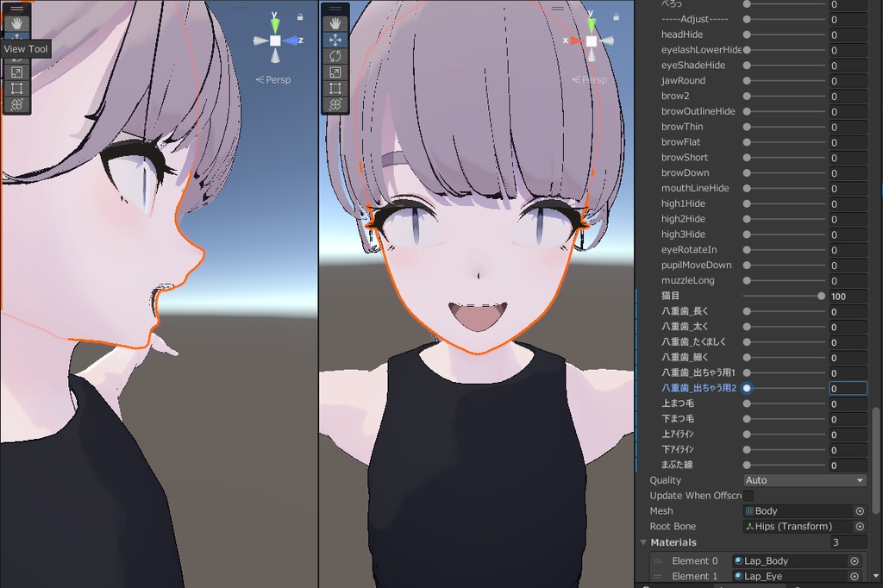The width and height of the screenshot is (883, 588).
Task: Select the Rect tool in right scene view
Action: click(x=335, y=89)
